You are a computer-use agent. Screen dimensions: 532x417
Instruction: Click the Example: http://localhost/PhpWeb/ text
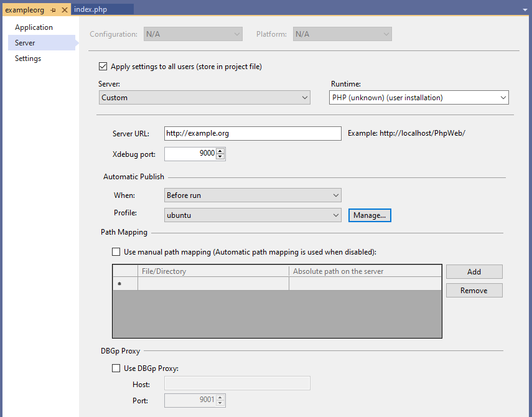(x=406, y=133)
